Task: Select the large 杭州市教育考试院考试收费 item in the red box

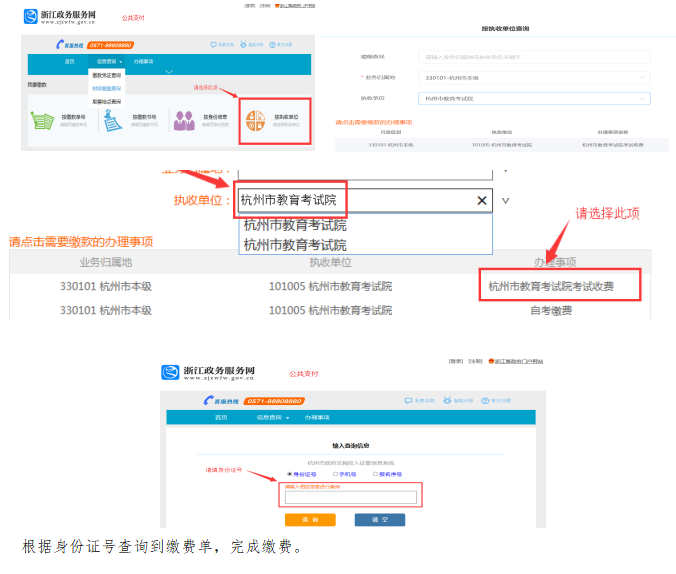Action: 551,286
